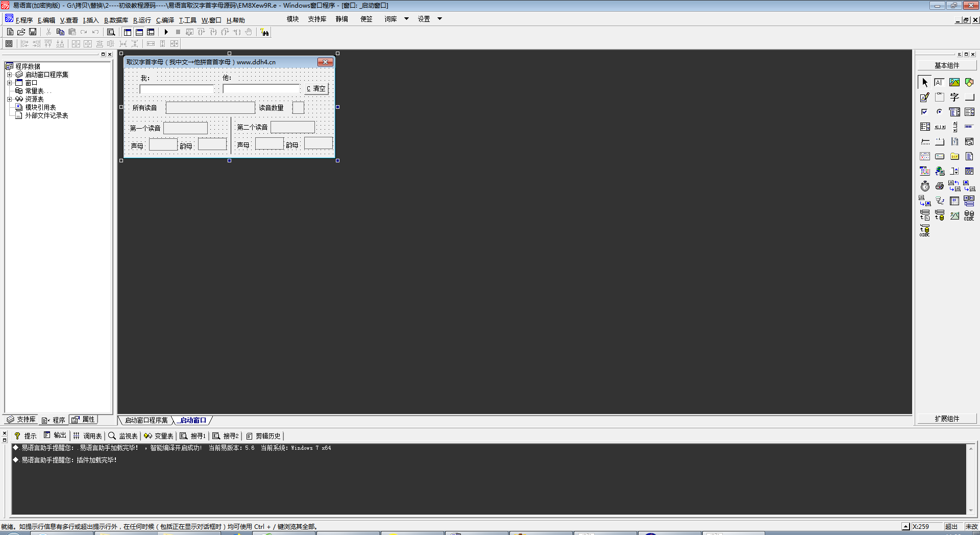Choose the arrow pointer tool in toolbox
Image resolution: width=980 pixels, height=535 pixels.
click(924, 82)
